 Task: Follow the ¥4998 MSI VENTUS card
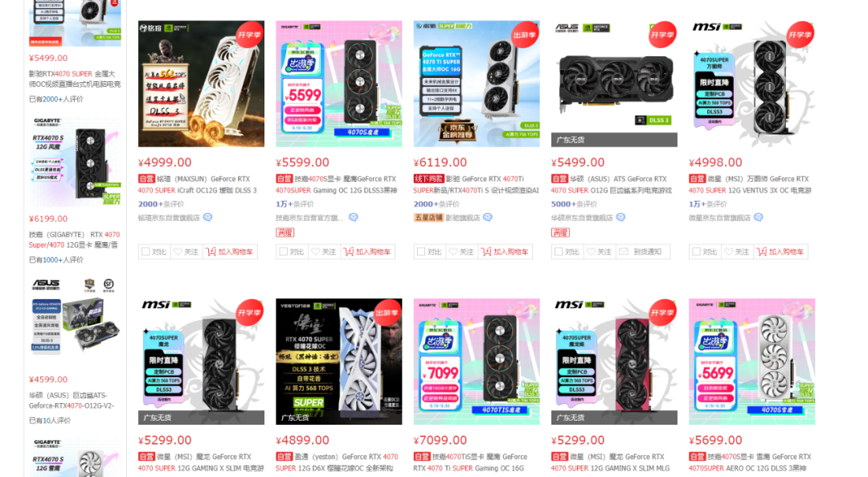(737, 252)
